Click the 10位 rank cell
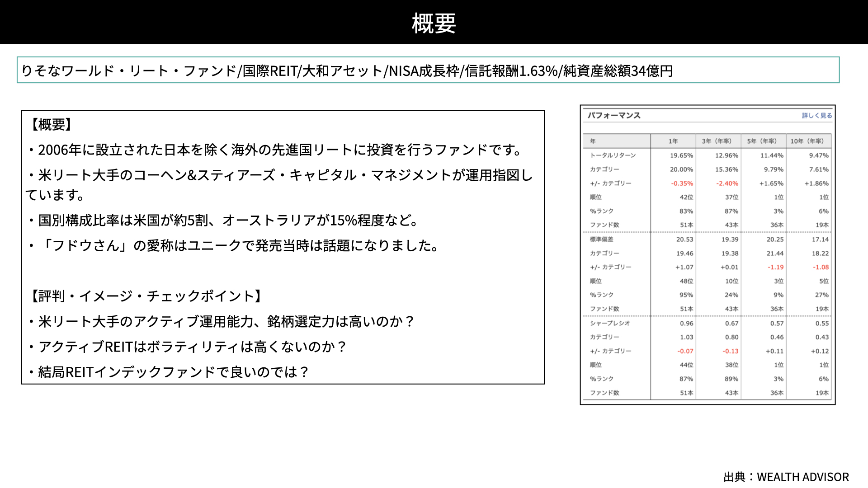This screenshot has width=868, height=488. (731, 281)
